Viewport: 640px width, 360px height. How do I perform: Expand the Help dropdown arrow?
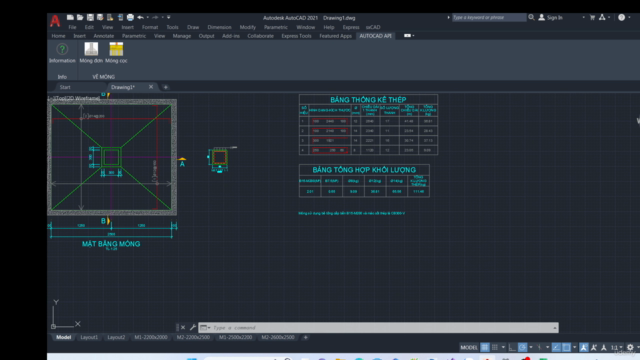(629, 18)
